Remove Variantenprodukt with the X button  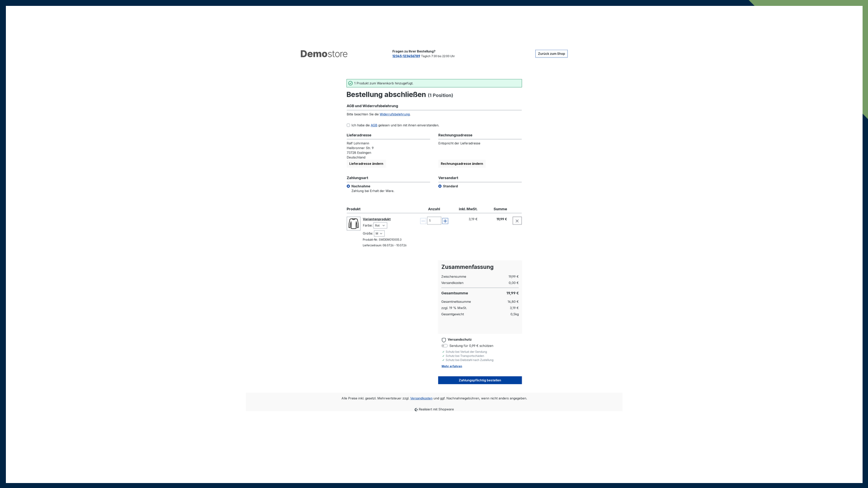tap(517, 221)
